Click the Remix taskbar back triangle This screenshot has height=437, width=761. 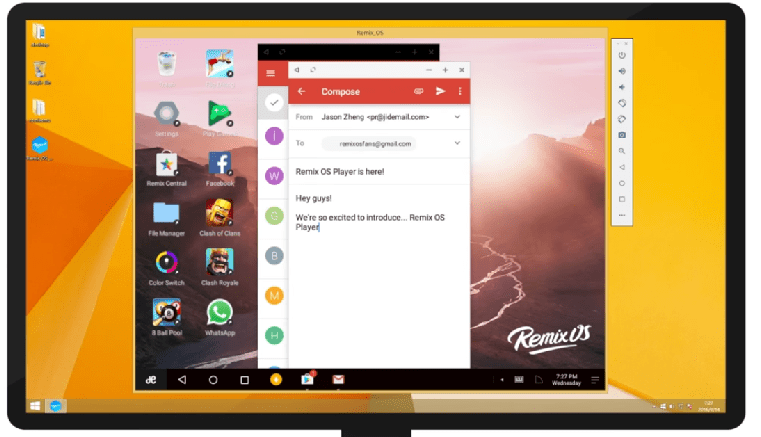click(x=182, y=380)
